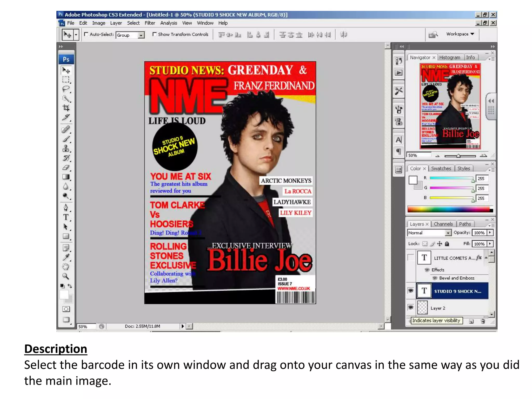
Task: Switch to the Paths tab
Action: 465,224
